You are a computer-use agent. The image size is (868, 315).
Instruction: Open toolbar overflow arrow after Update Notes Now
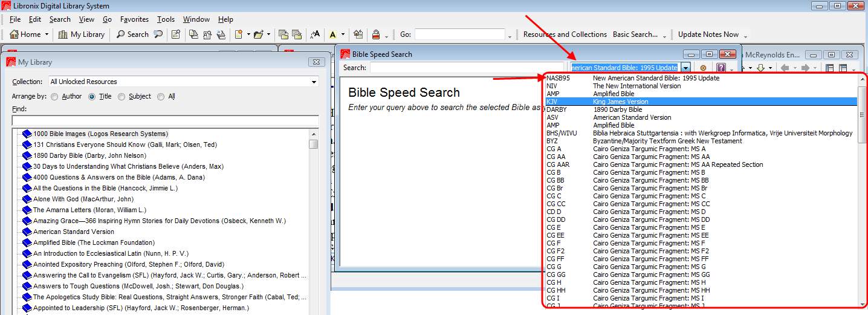click(745, 36)
